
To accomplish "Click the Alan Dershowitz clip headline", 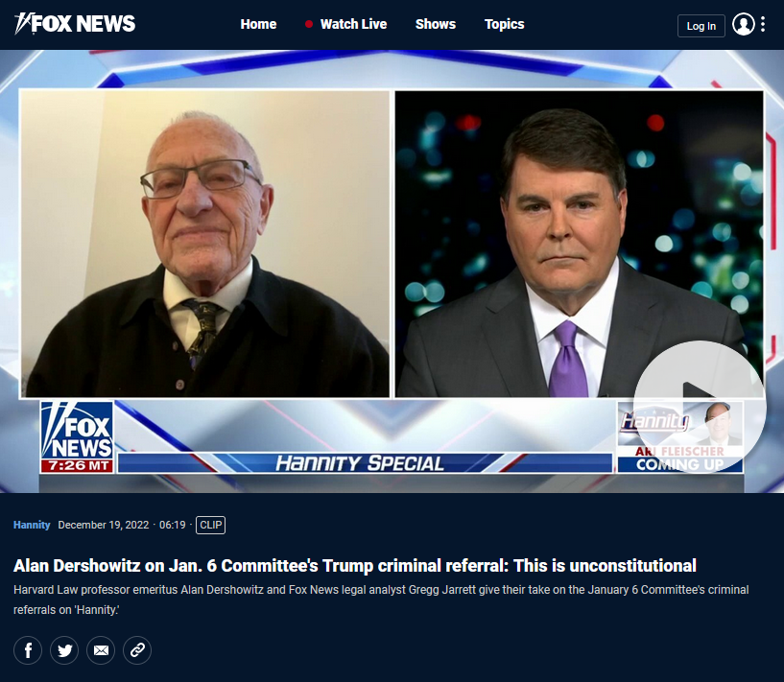I will (x=355, y=566).
